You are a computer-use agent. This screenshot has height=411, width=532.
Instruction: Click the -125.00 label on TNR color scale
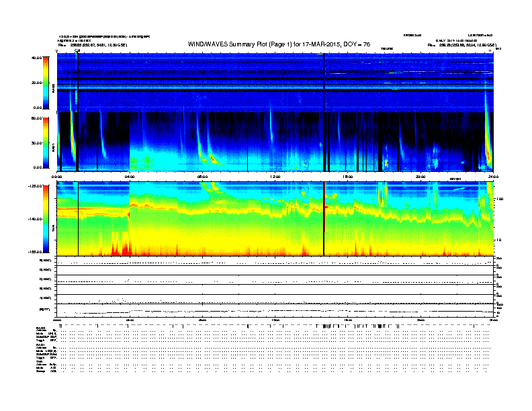[x=35, y=186]
